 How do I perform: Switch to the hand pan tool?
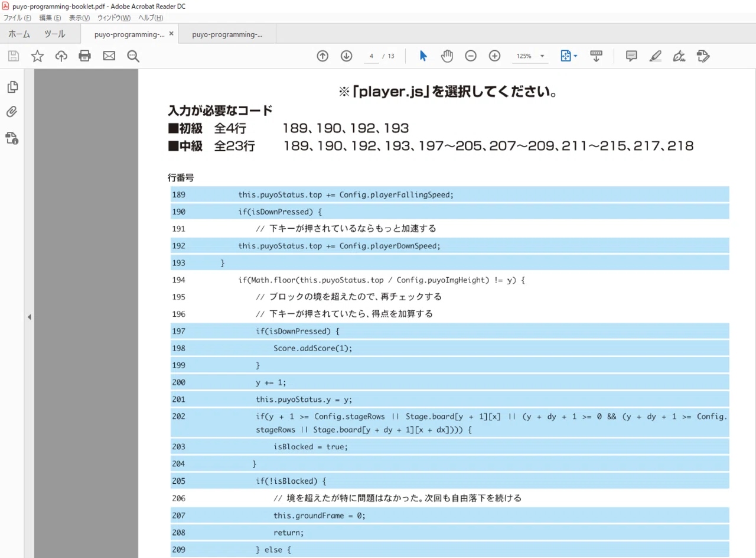[447, 56]
